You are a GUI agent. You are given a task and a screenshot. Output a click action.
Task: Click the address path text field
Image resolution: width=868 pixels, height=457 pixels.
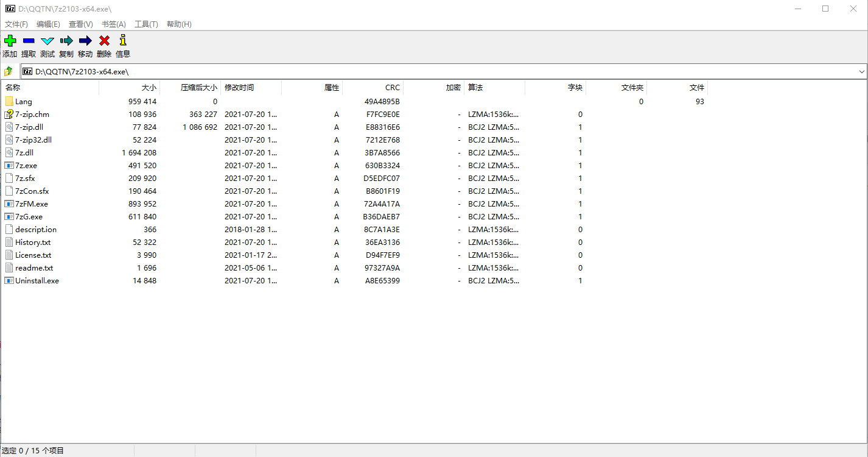tap(444, 71)
